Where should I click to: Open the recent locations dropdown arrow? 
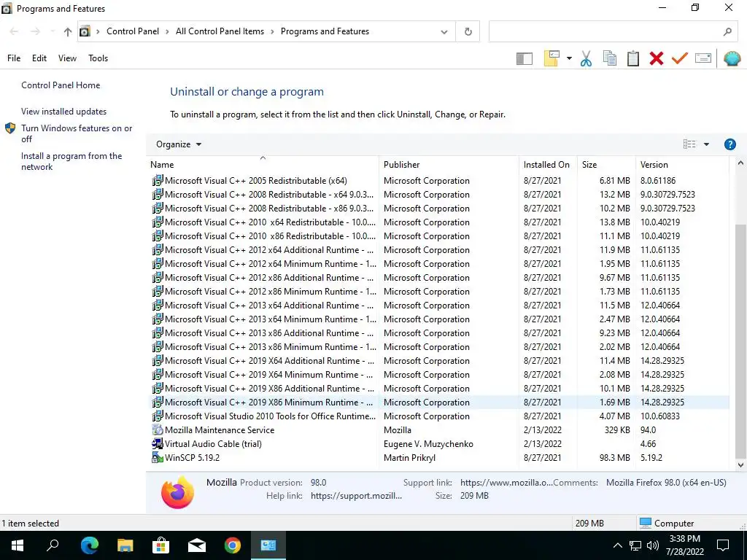52,31
